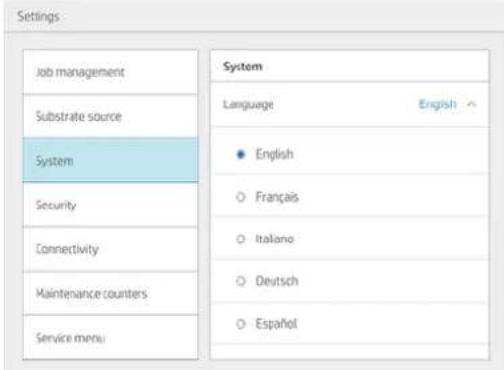Image resolution: width=504 pixels, height=370 pixels.
Task: Click the Español language label text
Action: [276, 324]
